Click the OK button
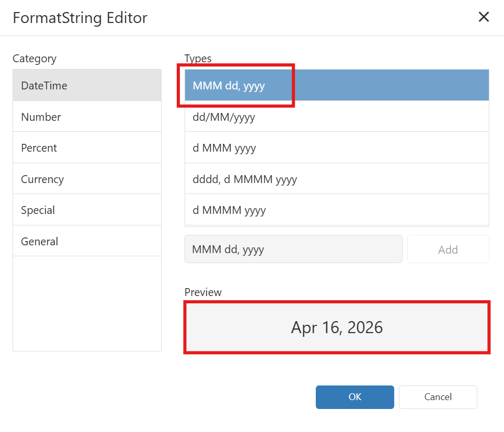Viewport: 504px width, 432px height. pos(354,397)
